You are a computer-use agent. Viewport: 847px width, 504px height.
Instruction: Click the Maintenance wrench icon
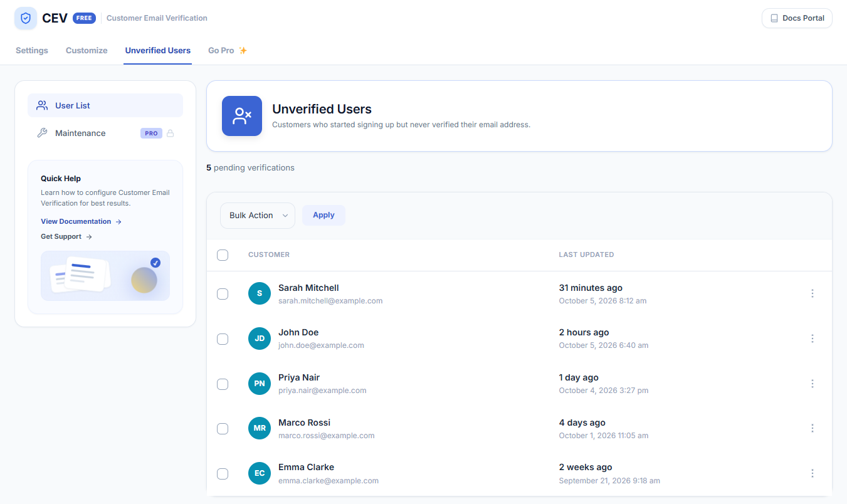coord(42,133)
